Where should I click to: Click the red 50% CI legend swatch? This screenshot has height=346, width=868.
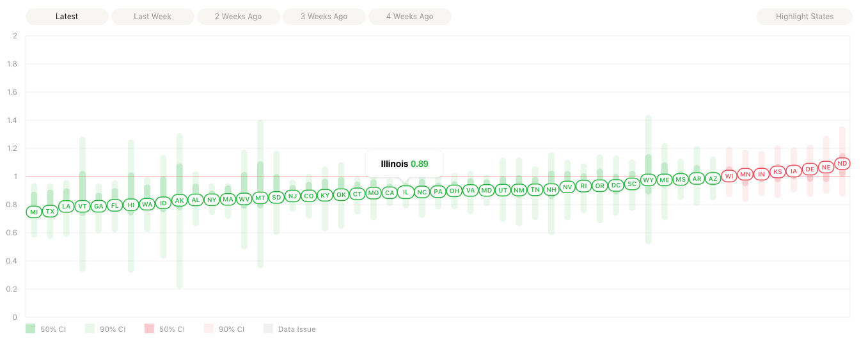pyautogui.click(x=149, y=329)
